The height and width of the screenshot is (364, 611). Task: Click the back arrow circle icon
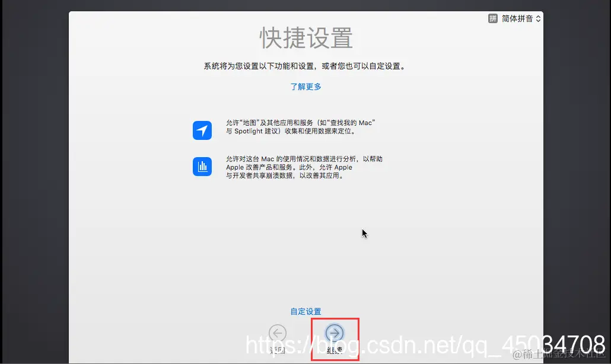(277, 333)
